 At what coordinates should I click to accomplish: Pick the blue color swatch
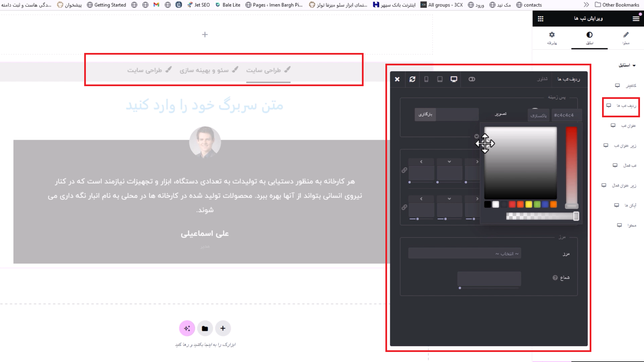[x=545, y=204]
